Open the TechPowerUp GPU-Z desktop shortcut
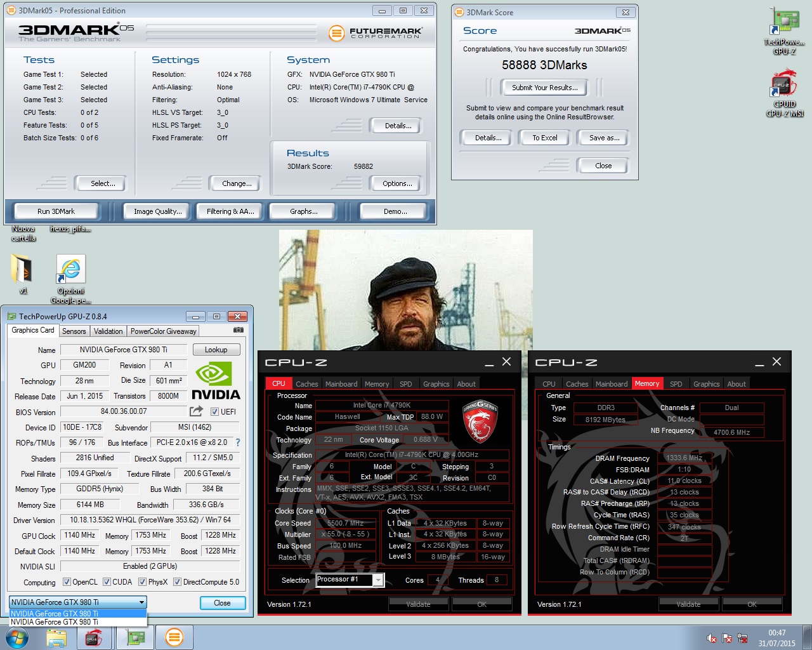The width and height of the screenshot is (812, 650). (x=785, y=31)
